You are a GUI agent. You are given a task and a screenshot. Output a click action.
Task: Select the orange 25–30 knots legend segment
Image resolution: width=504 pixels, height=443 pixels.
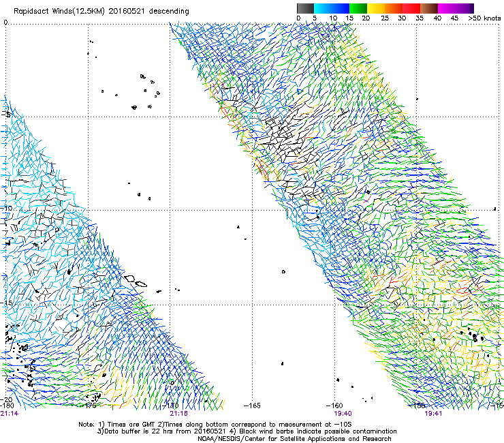394,8
